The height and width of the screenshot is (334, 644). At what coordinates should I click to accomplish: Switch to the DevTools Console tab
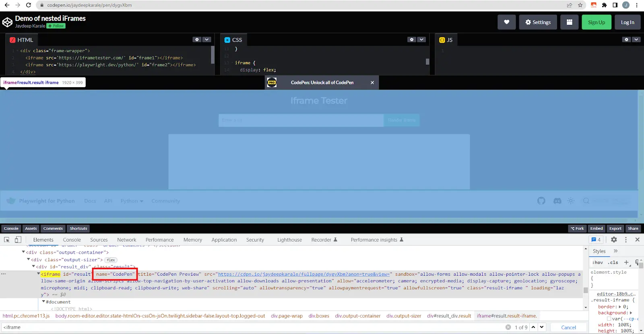pos(72,240)
